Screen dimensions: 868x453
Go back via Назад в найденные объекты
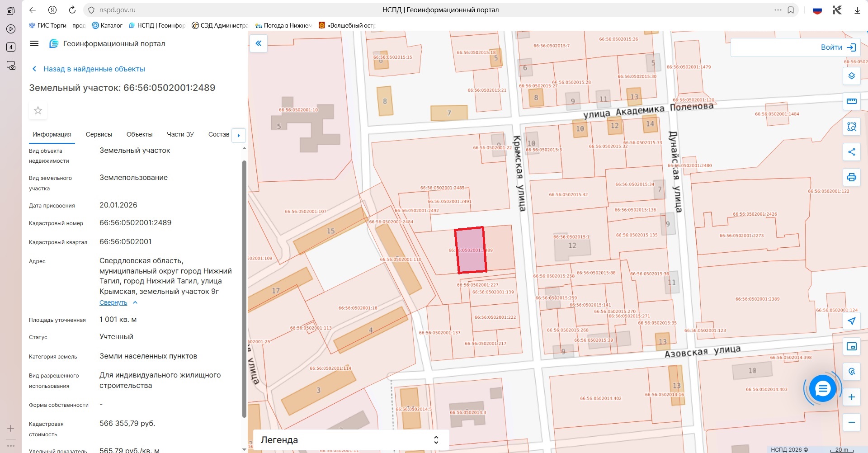coord(94,69)
